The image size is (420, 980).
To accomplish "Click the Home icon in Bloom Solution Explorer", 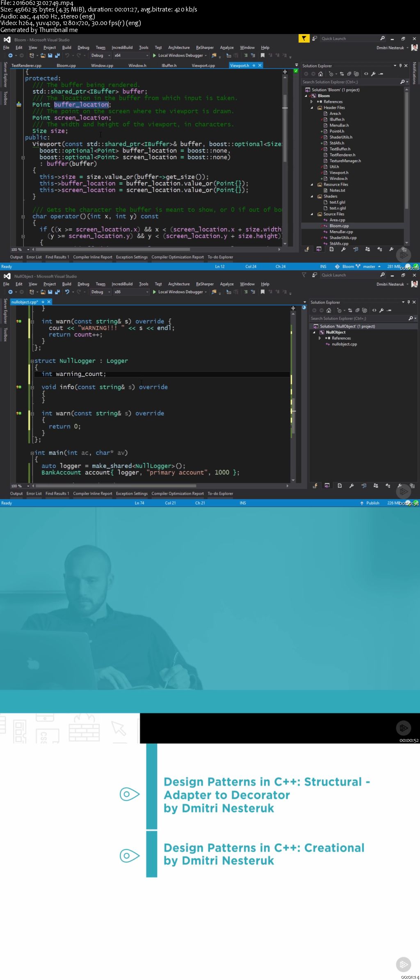I will tap(320, 74).
